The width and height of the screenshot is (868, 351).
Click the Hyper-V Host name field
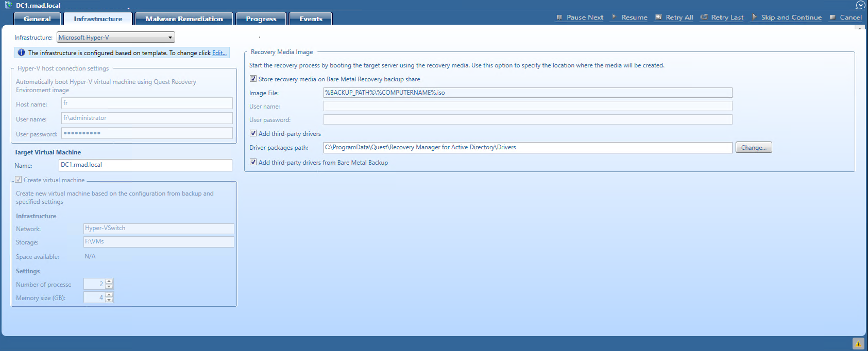click(x=147, y=103)
